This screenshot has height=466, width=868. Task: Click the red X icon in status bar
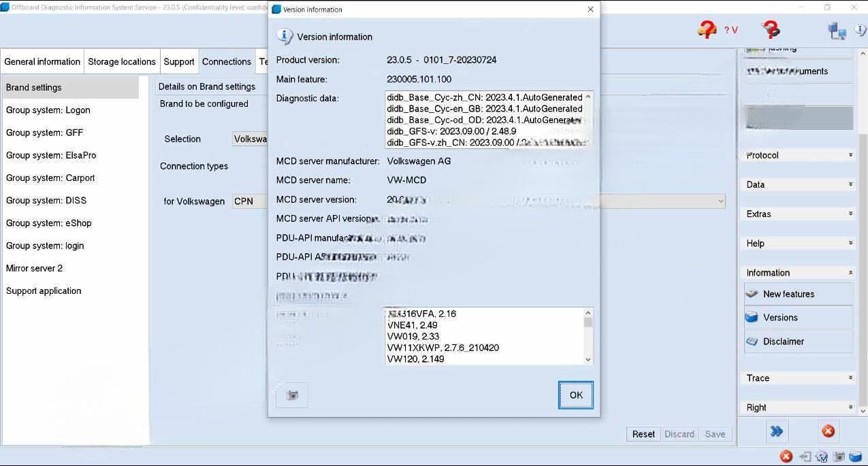click(x=786, y=456)
